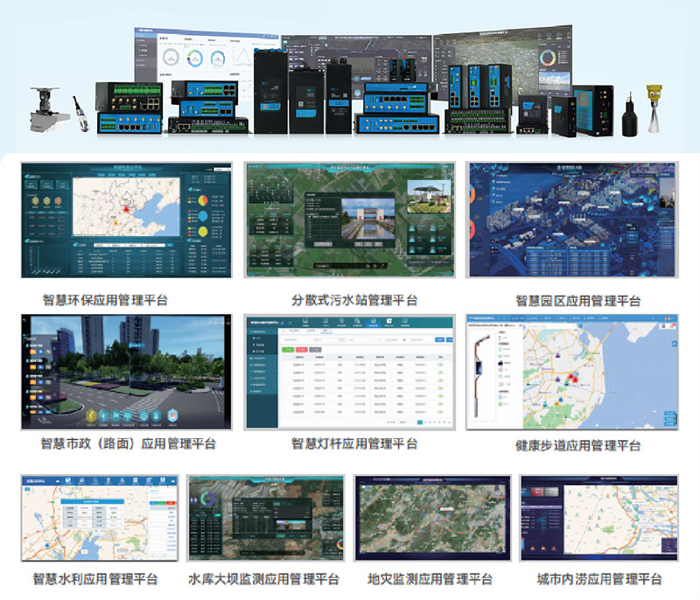The height and width of the screenshot is (600, 700).
Task: Click the 城市内涝应用管理平台 caption text
Action: coord(598,579)
